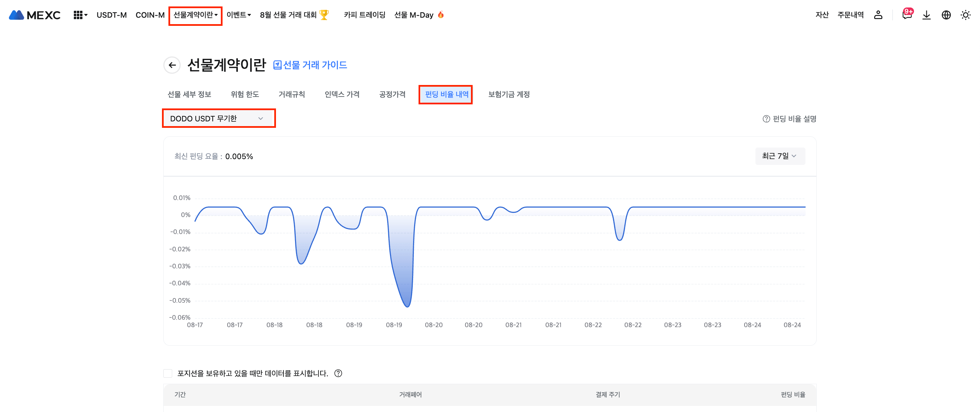Expand the 선물계약이란 nav menu
980x412 pixels.
click(x=195, y=15)
